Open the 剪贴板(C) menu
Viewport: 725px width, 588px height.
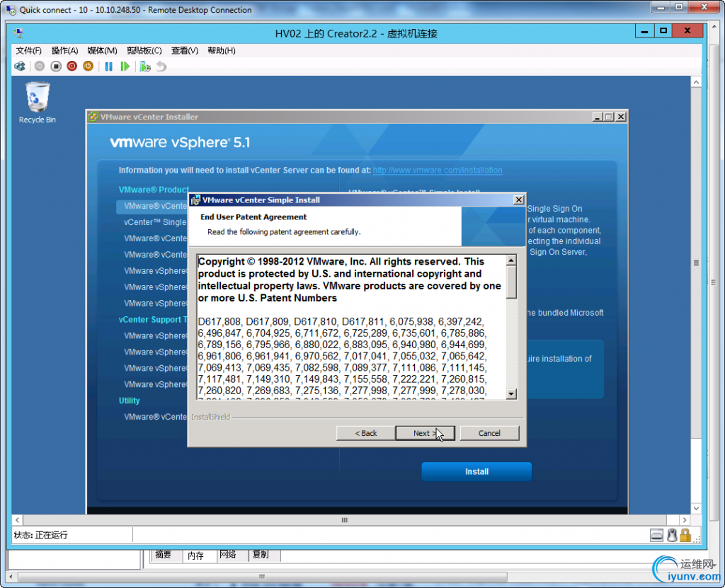pyautogui.click(x=144, y=50)
